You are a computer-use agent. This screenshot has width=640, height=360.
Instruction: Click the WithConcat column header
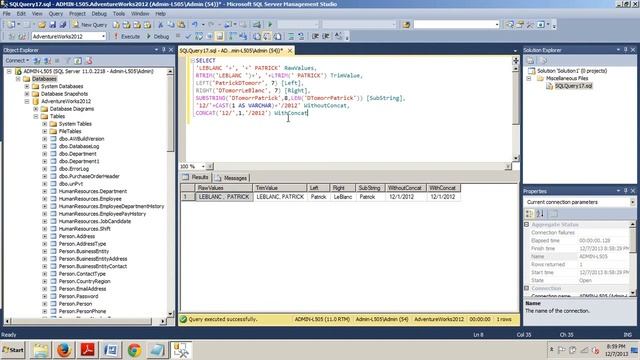pyautogui.click(x=443, y=188)
